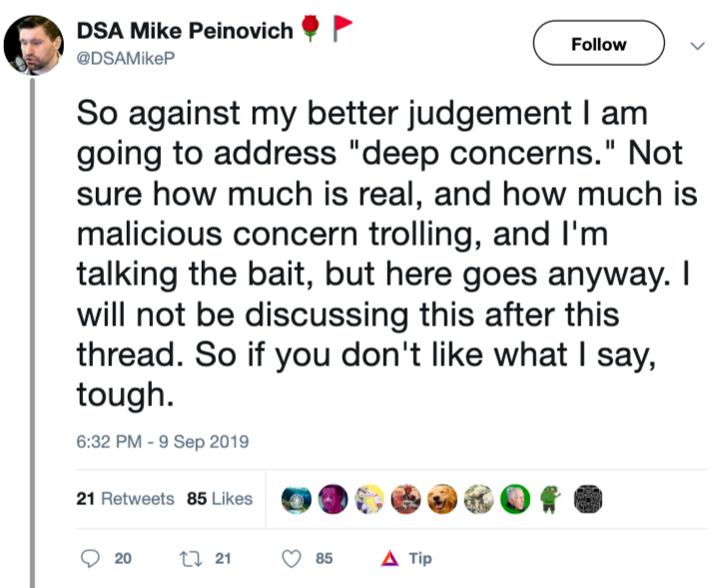This screenshot has width=715, height=588.
Task: Open the tweet options chevron menu
Action: pos(697,45)
